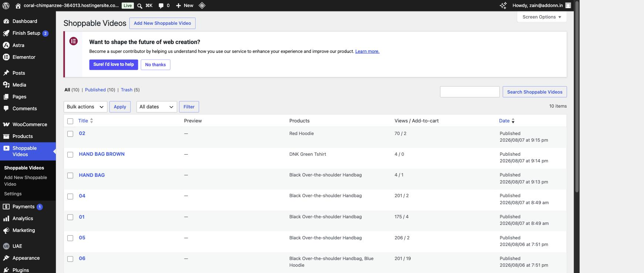Select Shoppable Videos submenu item
This screenshot has width=644, height=273.
(24, 168)
